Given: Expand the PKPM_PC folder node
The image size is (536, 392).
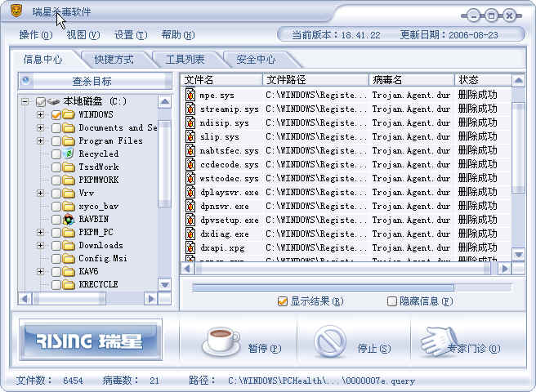Looking at the screenshot, I should pyautogui.click(x=40, y=233).
